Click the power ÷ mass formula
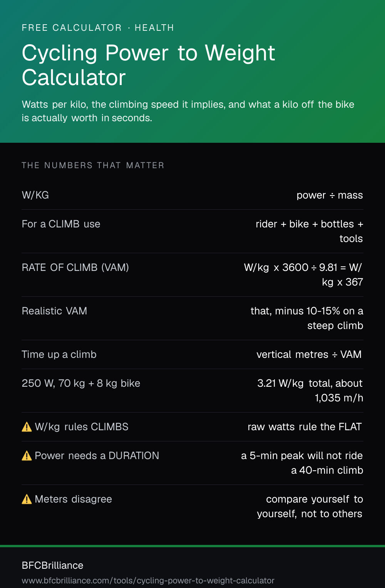This screenshot has height=588, width=385. click(330, 195)
